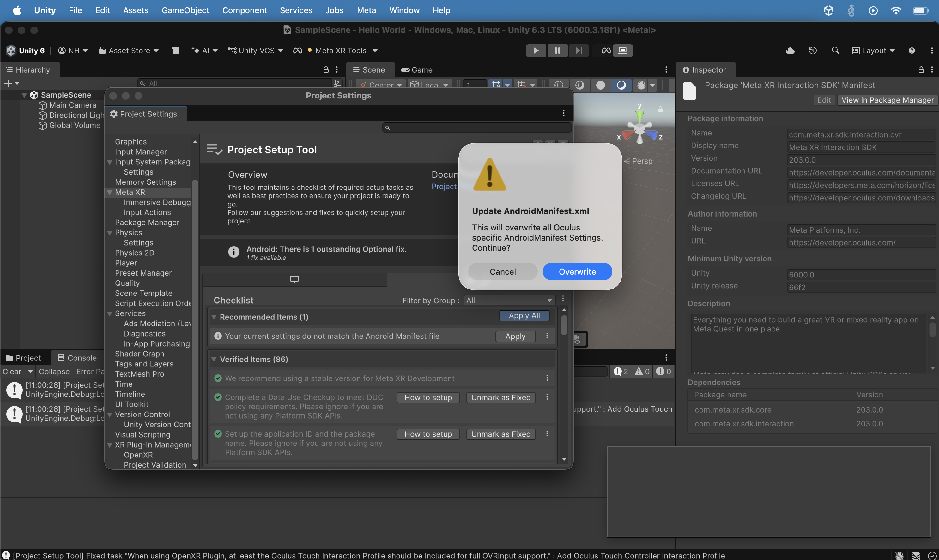
Task: Click macOS Wi-Fi status icon
Action: click(896, 10)
